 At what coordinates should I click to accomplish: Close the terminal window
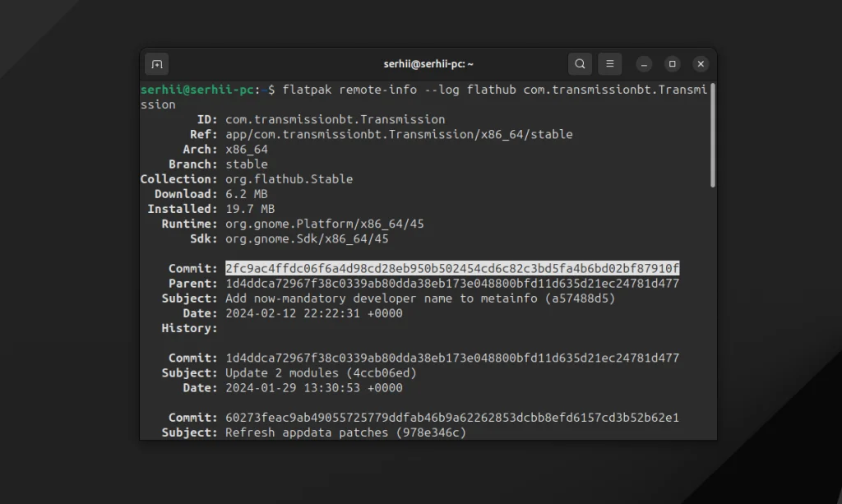point(701,63)
